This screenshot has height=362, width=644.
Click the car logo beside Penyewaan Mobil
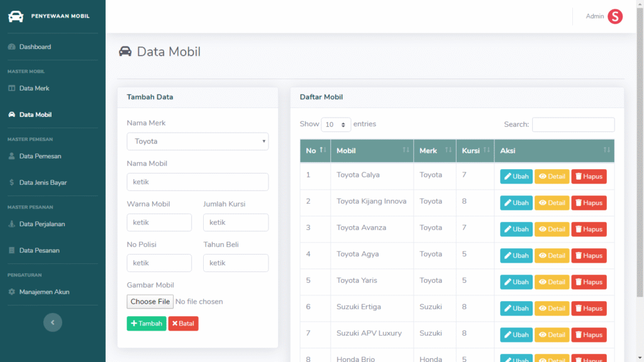click(16, 16)
